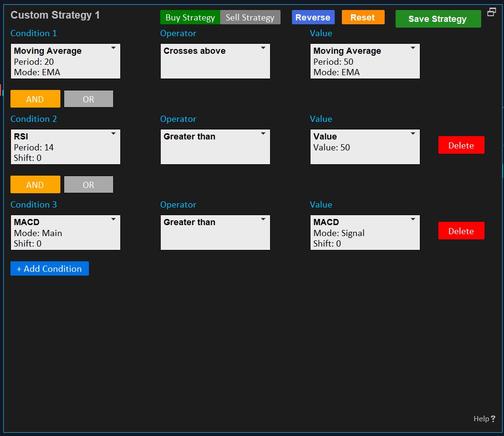Click the Operator label above Crosses above
This screenshot has height=436, width=504.
pos(178,33)
